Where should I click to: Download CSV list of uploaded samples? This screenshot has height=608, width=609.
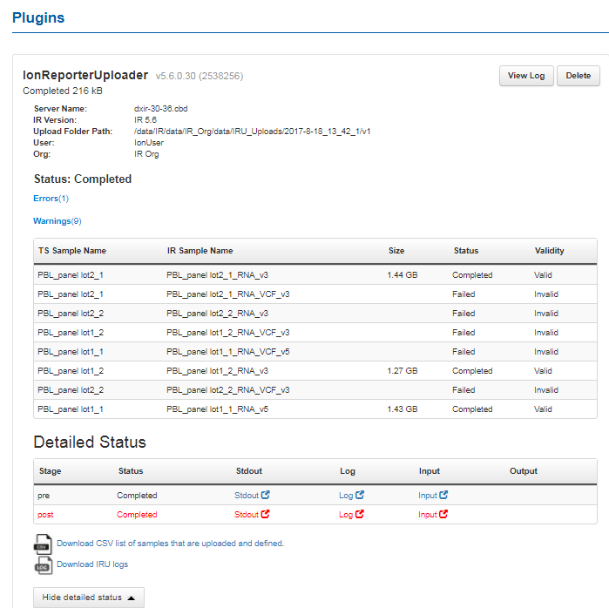pyautogui.click(x=170, y=543)
